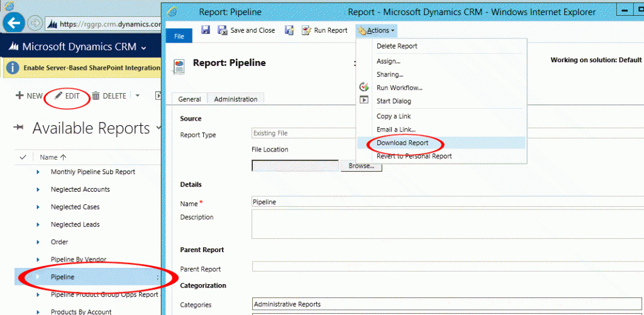Click the browser address bar URL
Viewport: 644px width, 315px height.
pyautogui.click(x=110, y=24)
